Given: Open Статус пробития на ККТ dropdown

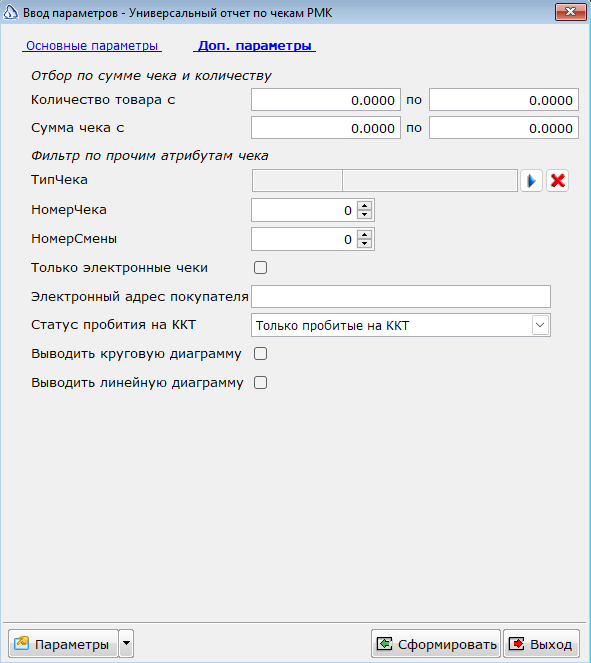Looking at the screenshot, I should point(540,325).
